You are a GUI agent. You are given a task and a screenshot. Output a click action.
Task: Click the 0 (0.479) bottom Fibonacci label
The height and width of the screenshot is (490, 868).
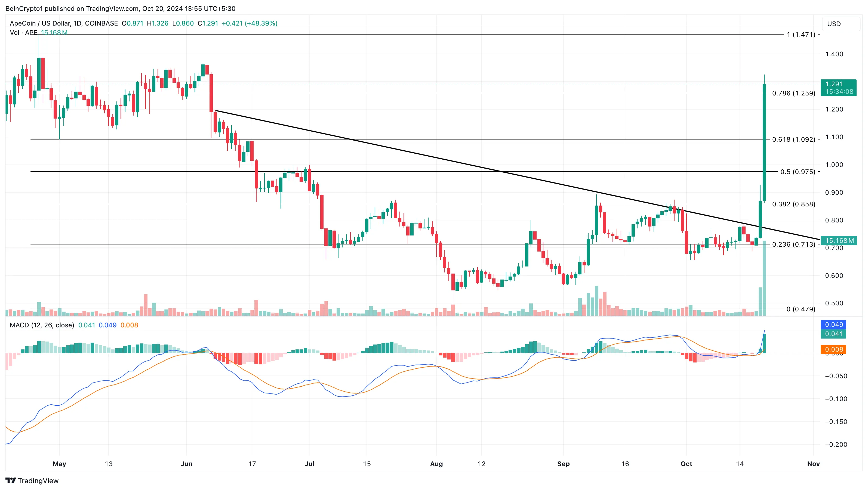[801, 309]
